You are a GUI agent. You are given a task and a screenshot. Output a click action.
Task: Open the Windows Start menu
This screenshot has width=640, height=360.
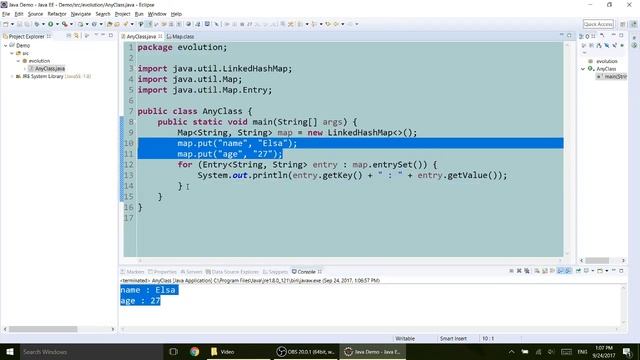point(10,351)
